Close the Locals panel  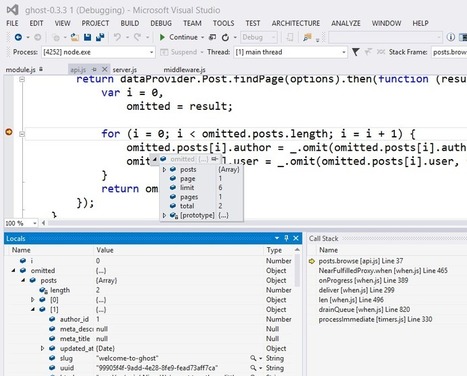coord(296,238)
